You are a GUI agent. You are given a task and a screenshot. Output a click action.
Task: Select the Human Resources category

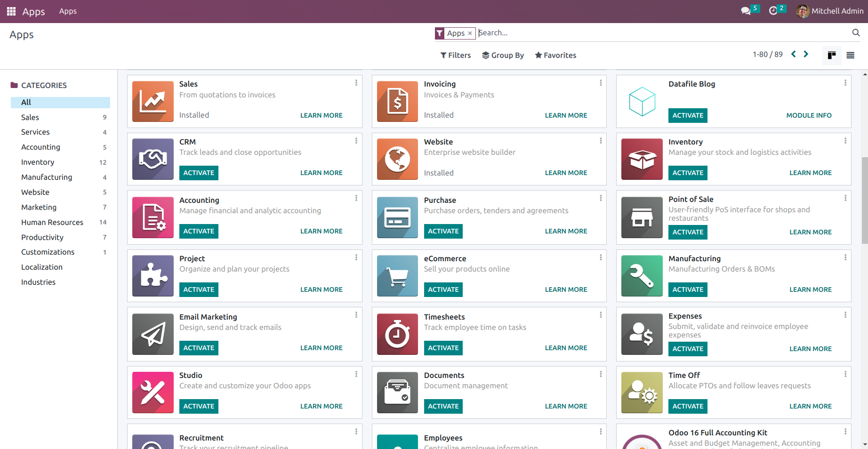60,222
